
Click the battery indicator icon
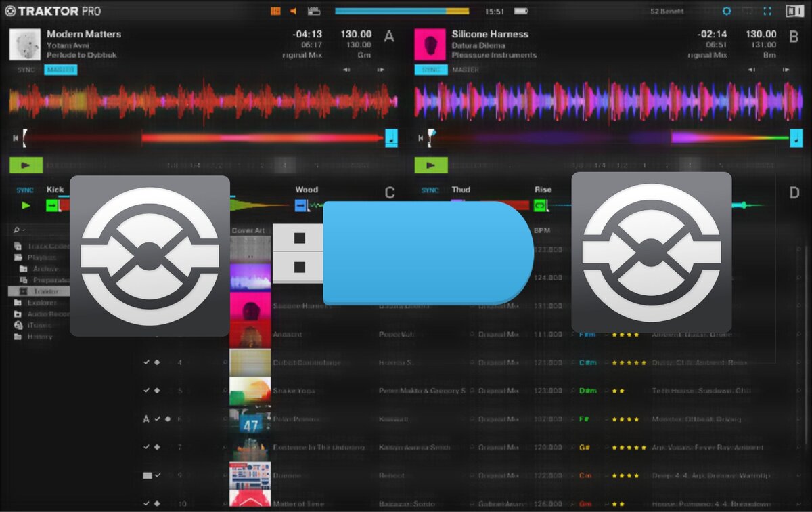520,12
